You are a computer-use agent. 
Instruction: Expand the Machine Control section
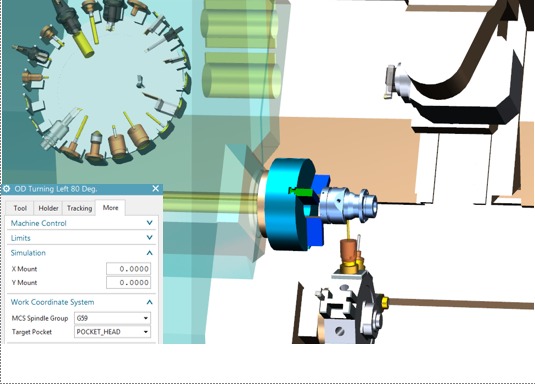coord(149,223)
